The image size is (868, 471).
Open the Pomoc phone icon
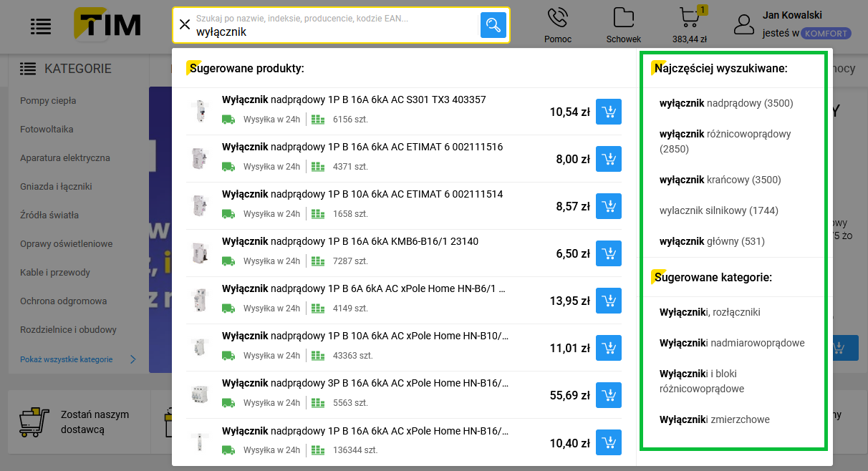(x=558, y=18)
